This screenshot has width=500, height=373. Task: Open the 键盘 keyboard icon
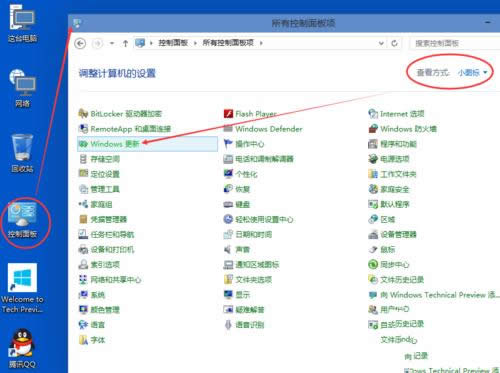(228, 204)
